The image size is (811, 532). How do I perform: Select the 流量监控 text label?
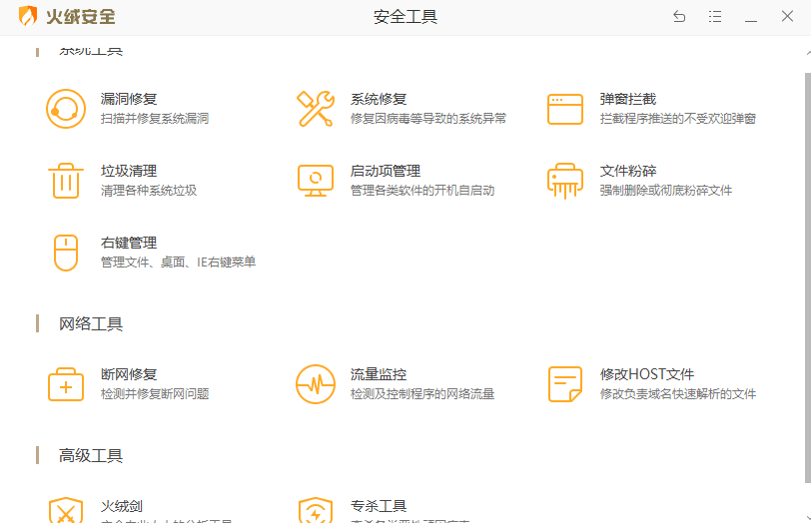(379, 374)
